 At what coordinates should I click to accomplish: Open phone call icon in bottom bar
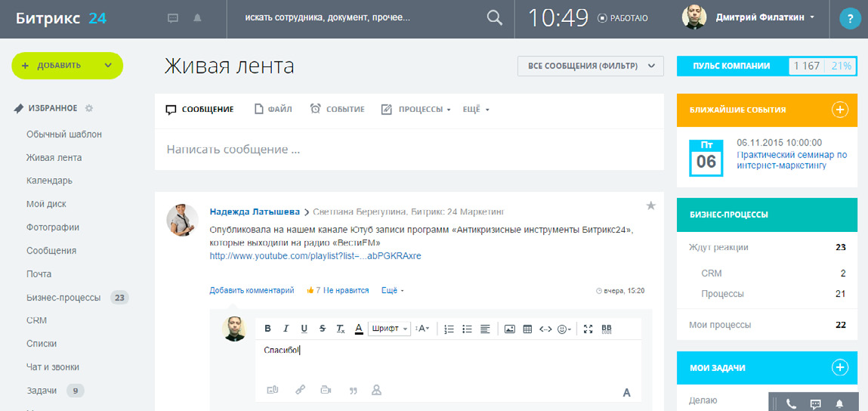click(792, 403)
